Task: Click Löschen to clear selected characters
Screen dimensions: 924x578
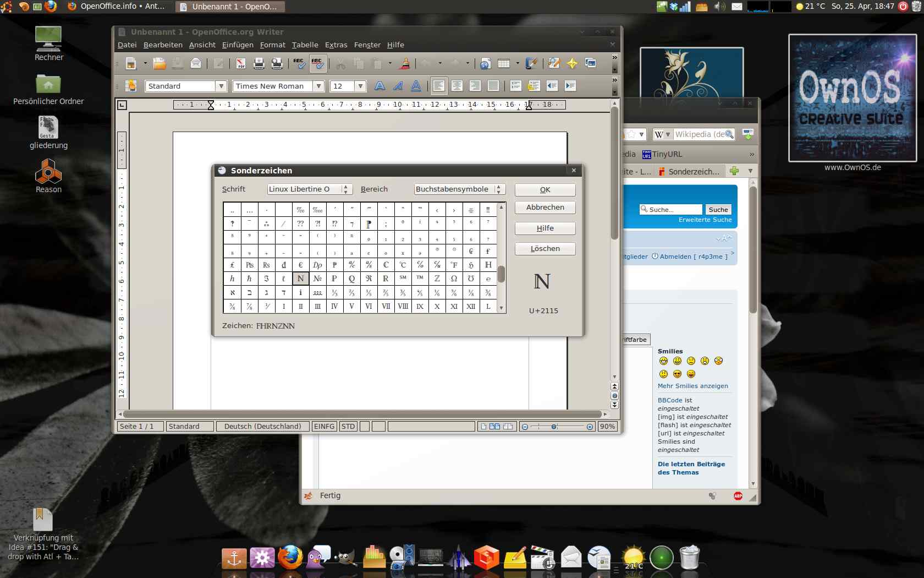Action: (545, 249)
